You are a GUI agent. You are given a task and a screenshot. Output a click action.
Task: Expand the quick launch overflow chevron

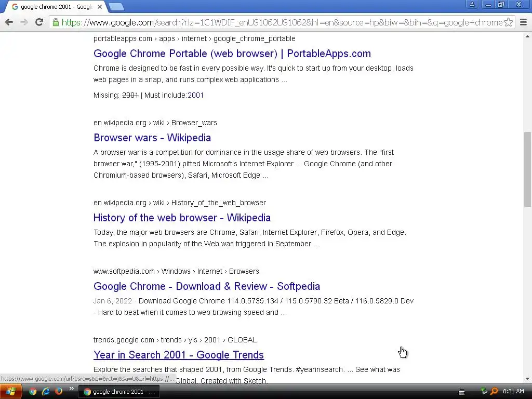72,389
